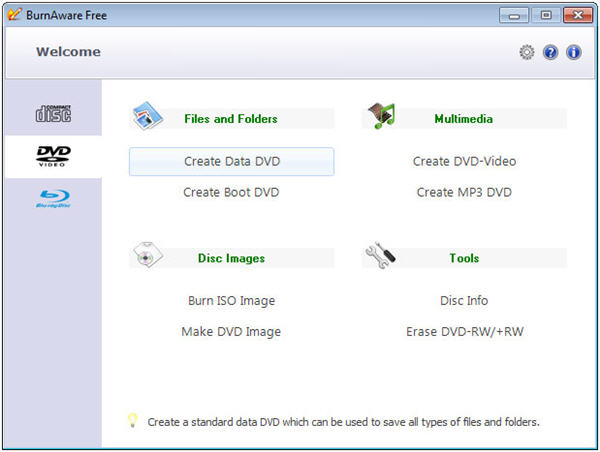
Task: Click the blue question mark help icon
Action: [x=550, y=52]
